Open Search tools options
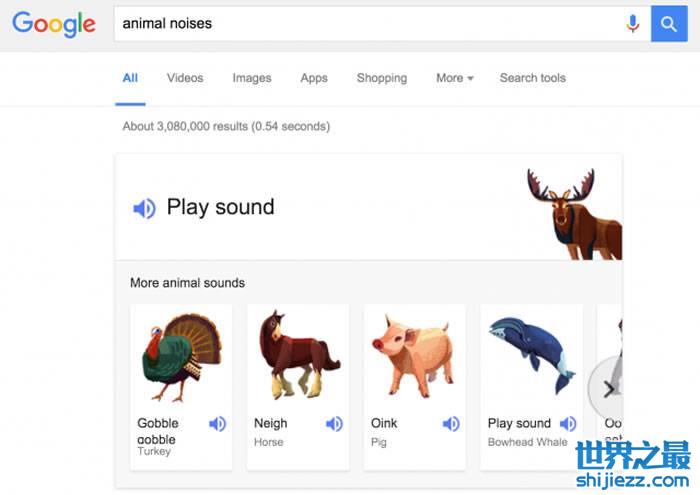Image resolution: width=700 pixels, height=495 pixels. 533,78
